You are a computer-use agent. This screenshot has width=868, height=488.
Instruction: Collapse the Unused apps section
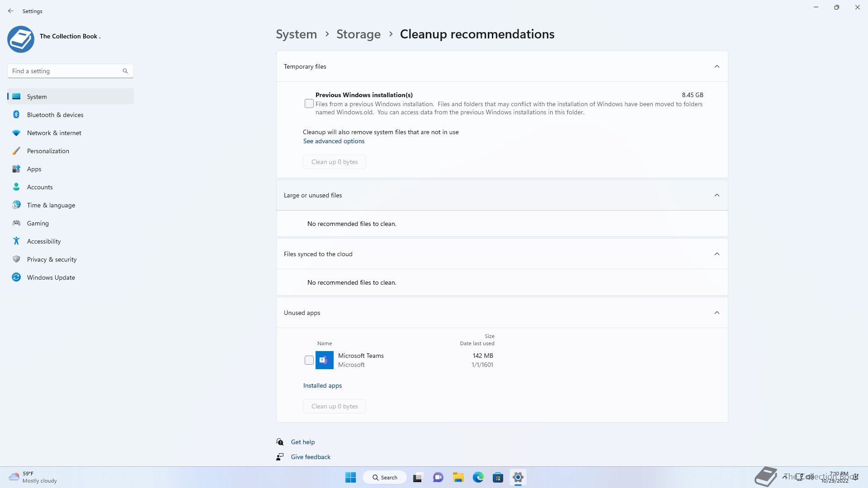click(x=717, y=313)
